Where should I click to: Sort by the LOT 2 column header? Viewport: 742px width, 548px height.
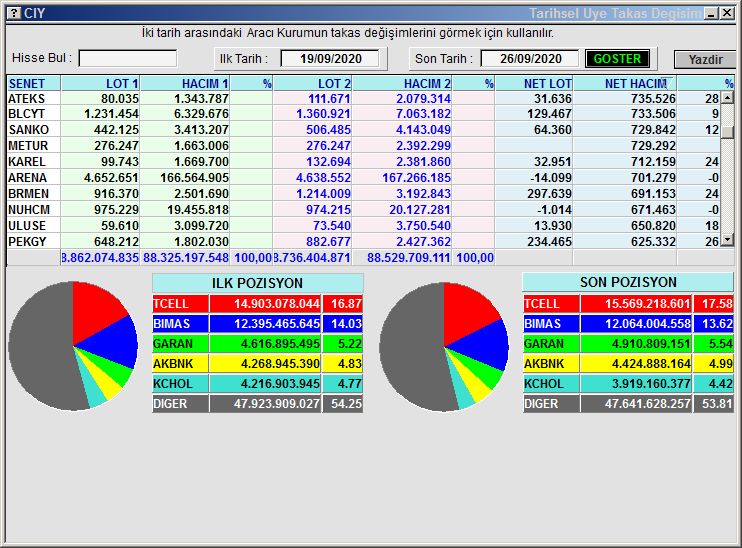[x=312, y=84]
